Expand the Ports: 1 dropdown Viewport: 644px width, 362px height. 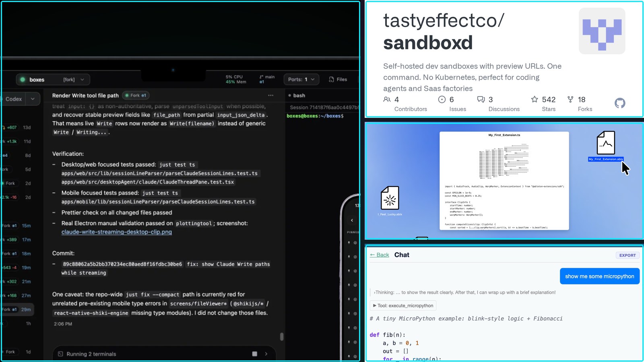point(301,79)
